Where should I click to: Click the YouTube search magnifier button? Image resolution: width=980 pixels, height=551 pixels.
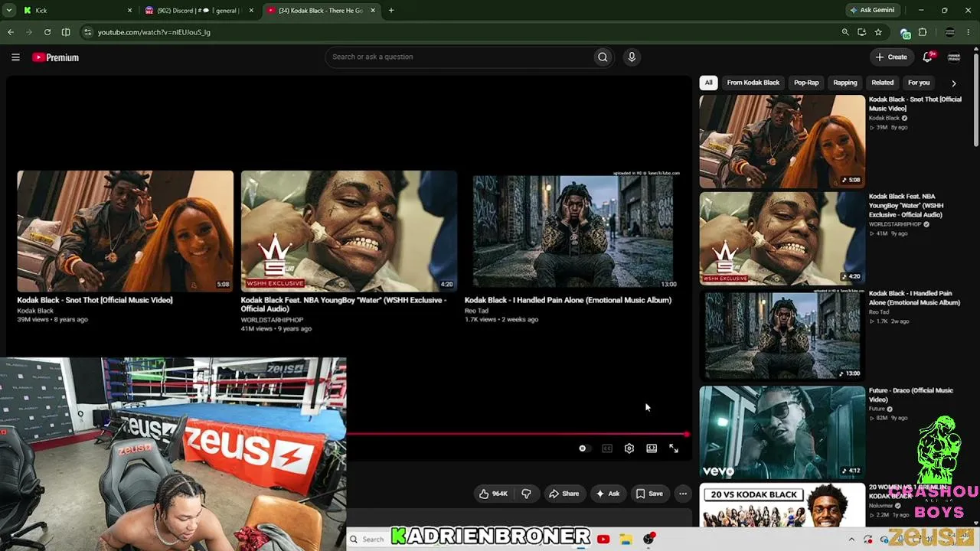[x=603, y=57]
